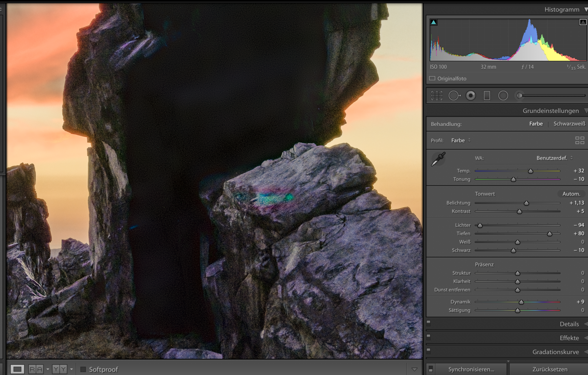Click the Belichtung slider handle

[x=526, y=203]
